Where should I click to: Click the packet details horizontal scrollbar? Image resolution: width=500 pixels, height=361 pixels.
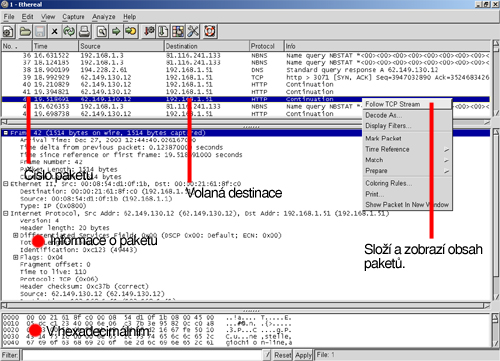click(x=246, y=305)
